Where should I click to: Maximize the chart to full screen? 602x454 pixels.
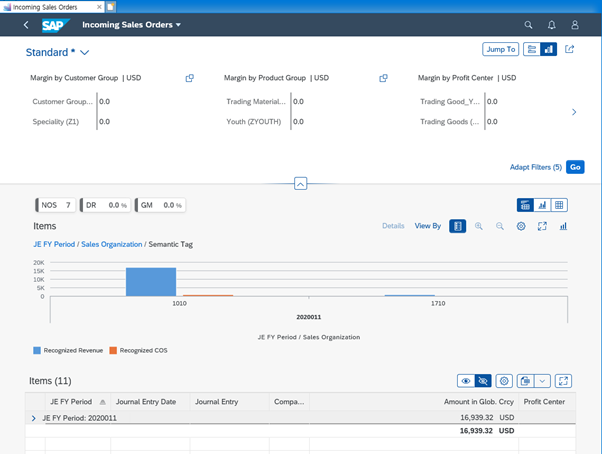542,226
